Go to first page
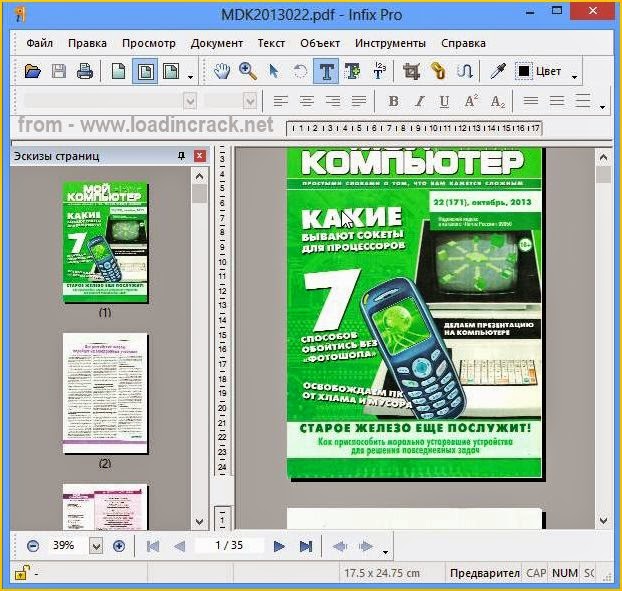The image size is (622, 591). (153, 546)
